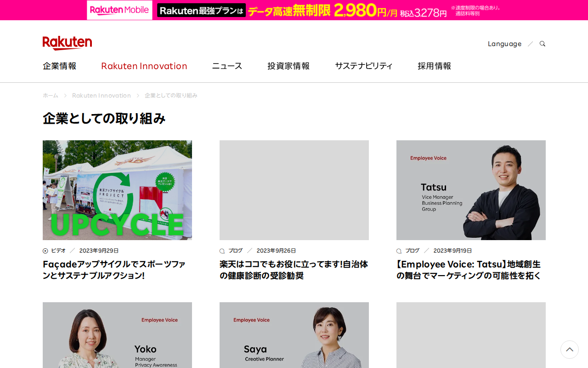Click the 企業としての取り組み page heading
588x368 pixels.
[x=104, y=118]
